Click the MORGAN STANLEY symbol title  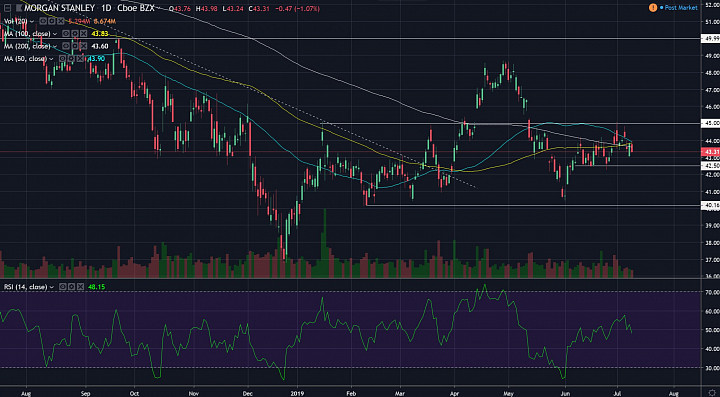pyautogui.click(x=59, y=8)
